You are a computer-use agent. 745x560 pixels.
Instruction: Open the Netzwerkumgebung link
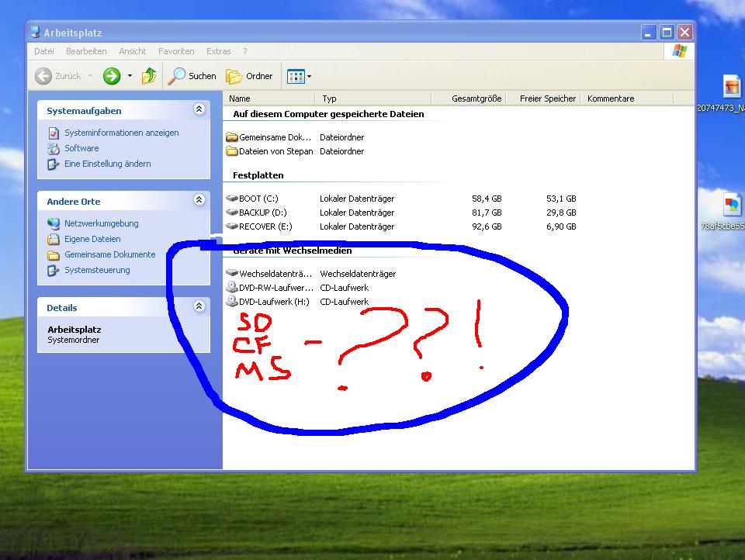pos(101,223)
